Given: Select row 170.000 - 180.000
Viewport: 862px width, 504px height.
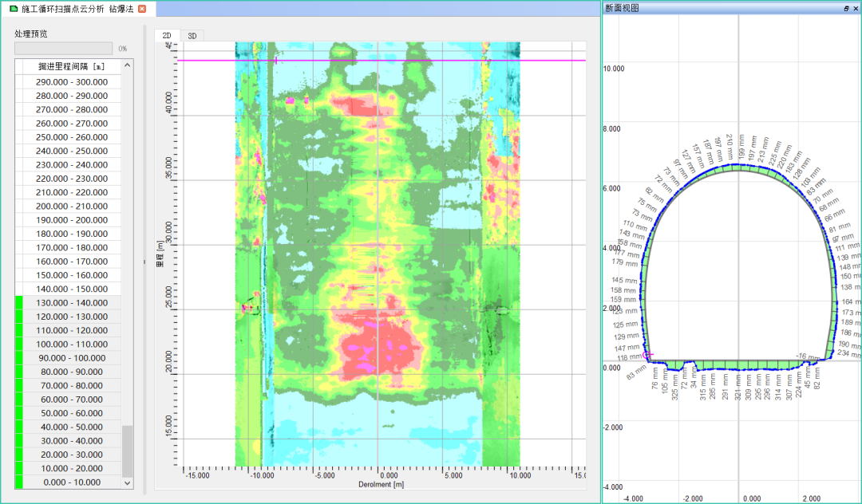Looking at the screenshot, I should 72,247.
